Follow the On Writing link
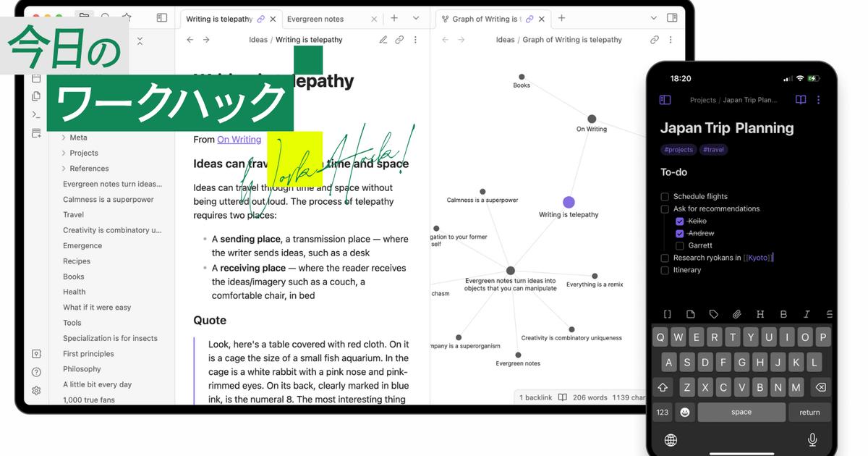868x456 pixels. [x=239, y=140]
